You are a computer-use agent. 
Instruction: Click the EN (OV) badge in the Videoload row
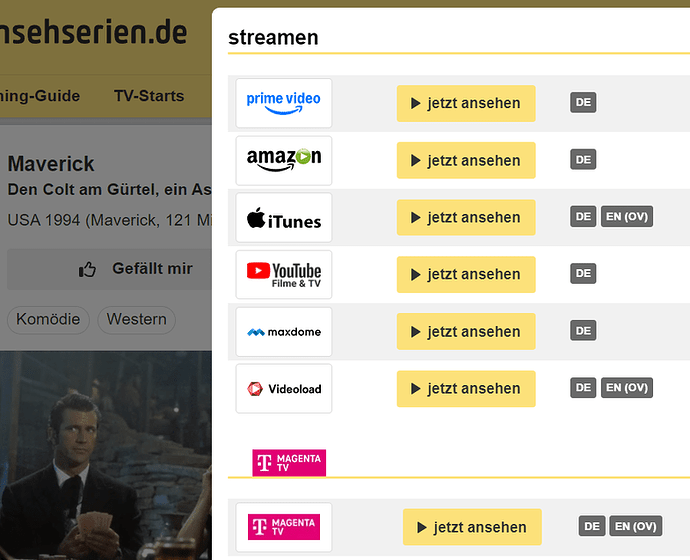tap(627, 388)
